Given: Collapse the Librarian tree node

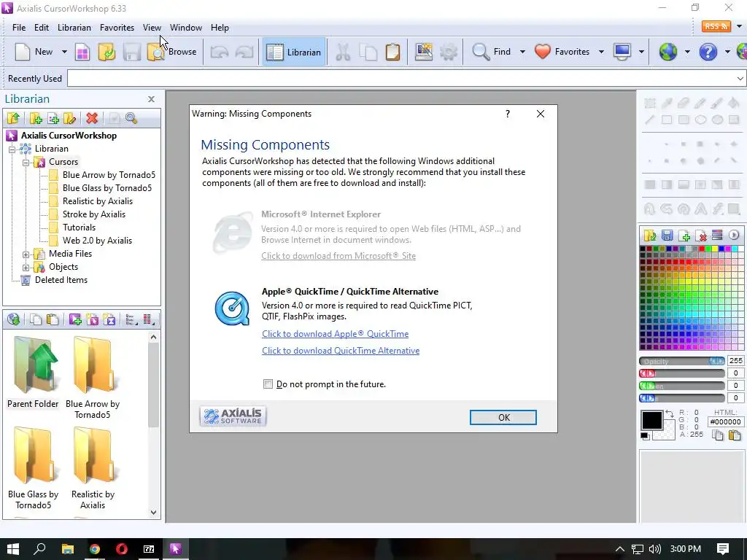Looking at the screenshot, I should (x=12, y=149).
